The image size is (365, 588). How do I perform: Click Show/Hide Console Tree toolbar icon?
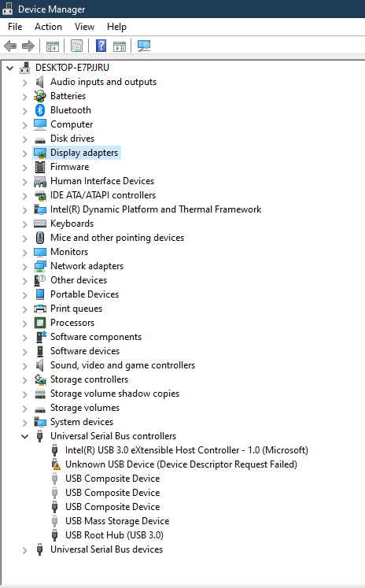(x=53, y=46)
